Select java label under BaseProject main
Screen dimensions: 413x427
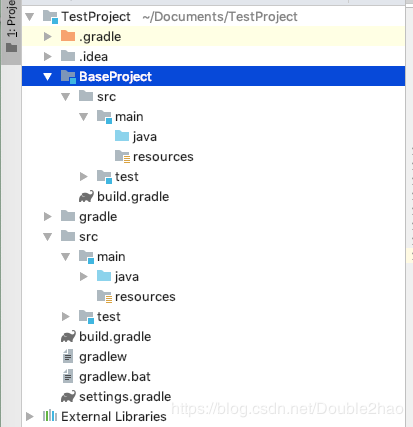tap(145, 137)
